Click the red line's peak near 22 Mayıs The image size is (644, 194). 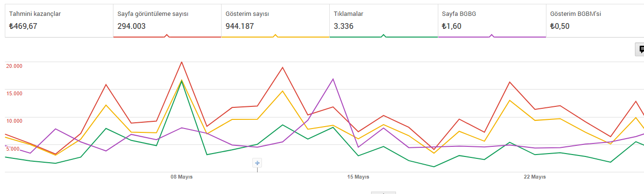[509, 82]
